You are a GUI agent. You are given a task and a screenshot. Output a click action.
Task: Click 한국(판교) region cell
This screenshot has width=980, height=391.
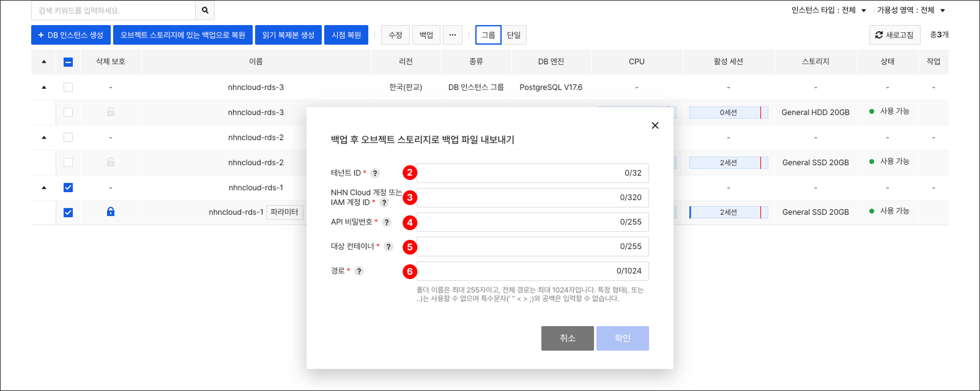click(x=406, y=88)
